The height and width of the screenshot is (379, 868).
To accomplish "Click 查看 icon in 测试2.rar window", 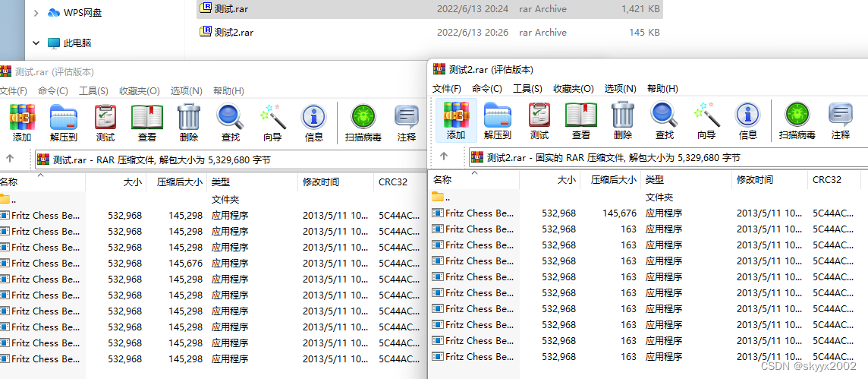I will click(581, 121).
